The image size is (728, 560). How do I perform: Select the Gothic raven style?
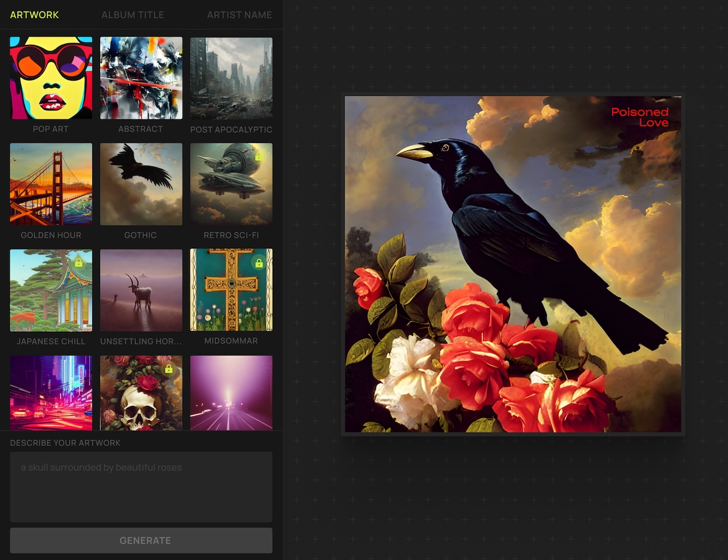141,183
